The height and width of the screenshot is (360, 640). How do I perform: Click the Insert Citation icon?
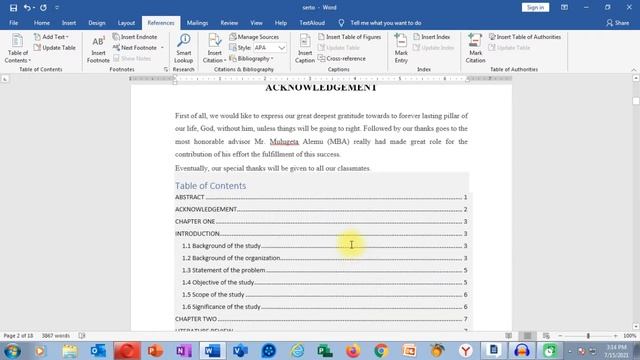(214, 49)
